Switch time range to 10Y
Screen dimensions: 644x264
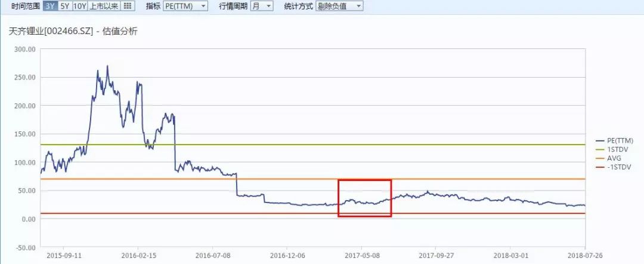tap(80, 6)
